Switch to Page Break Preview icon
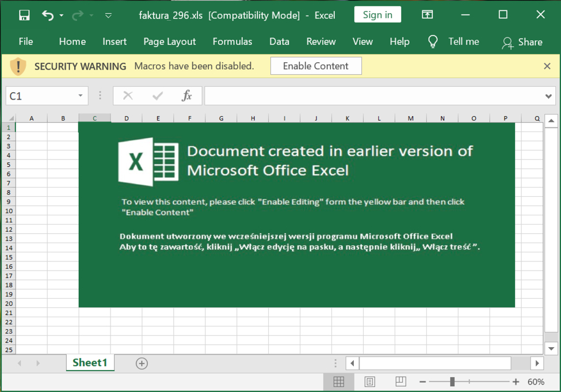This screenshot has height=392, width=561. pos(400,382)
